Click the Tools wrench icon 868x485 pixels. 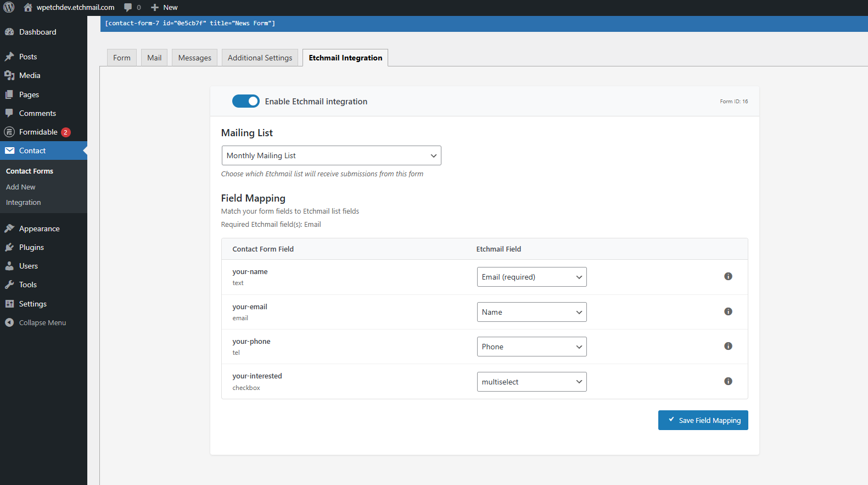click(x=9, y=285)
